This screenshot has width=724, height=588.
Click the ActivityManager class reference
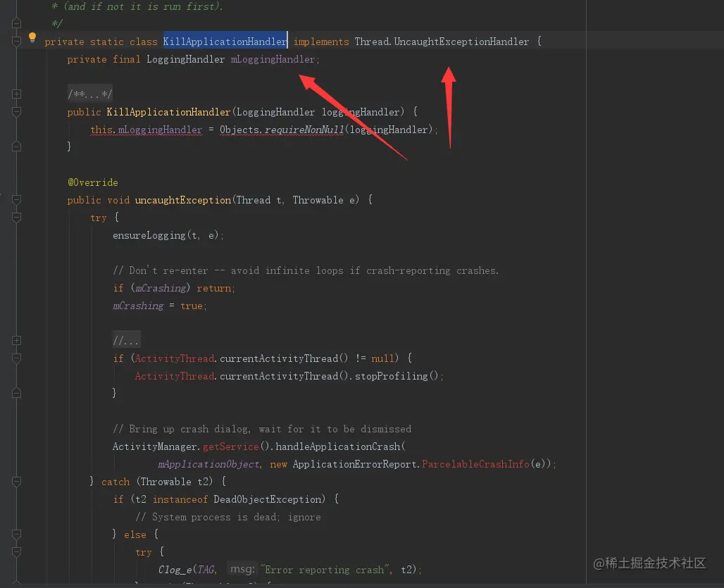[155, 446]
